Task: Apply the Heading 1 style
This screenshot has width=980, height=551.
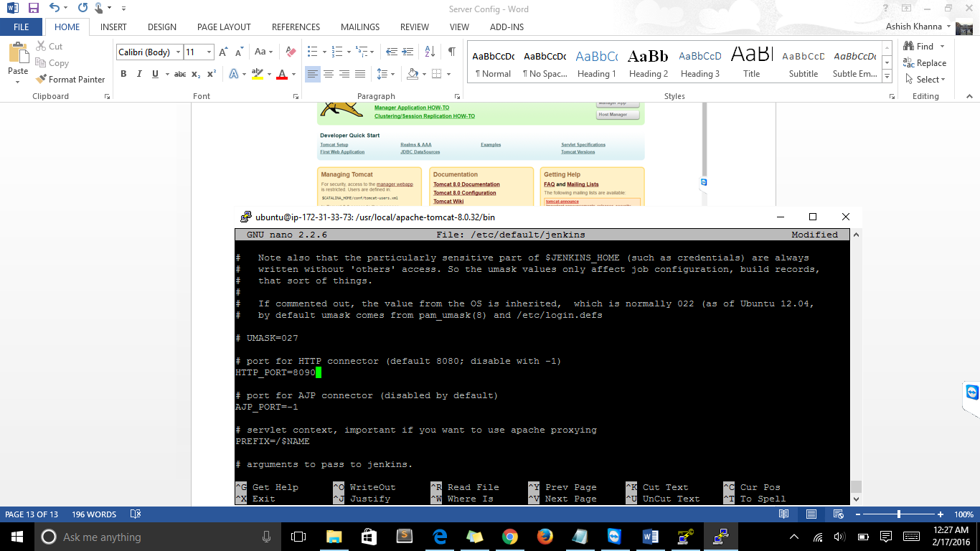Action: 596,63
